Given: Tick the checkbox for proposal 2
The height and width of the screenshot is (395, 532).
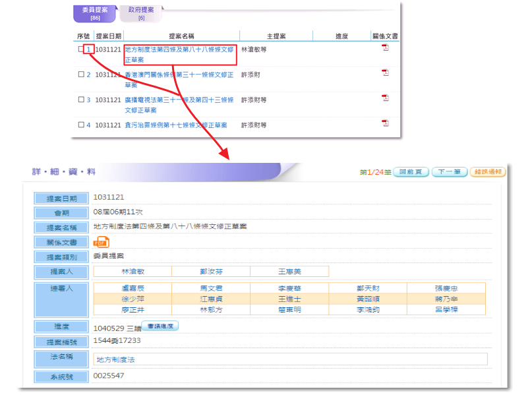Looking at the screenshot, I should (81, 75).
